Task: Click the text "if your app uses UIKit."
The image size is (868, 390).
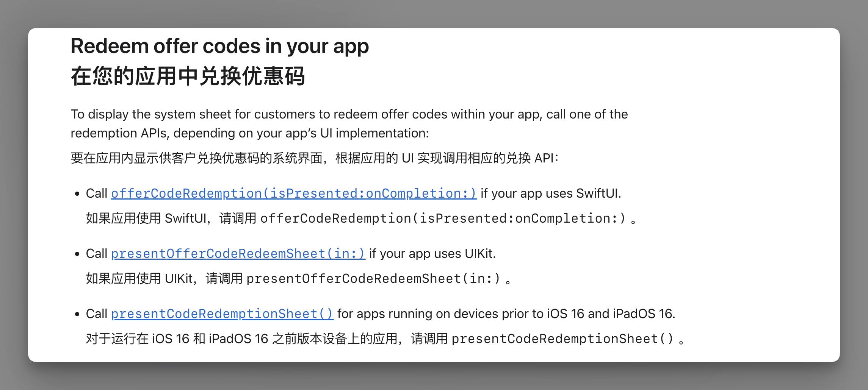Action: tap(432, 254)
